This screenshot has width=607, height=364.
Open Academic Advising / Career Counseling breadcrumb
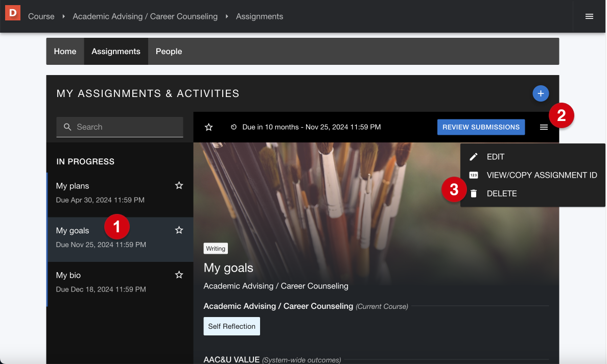coord(145,16)
